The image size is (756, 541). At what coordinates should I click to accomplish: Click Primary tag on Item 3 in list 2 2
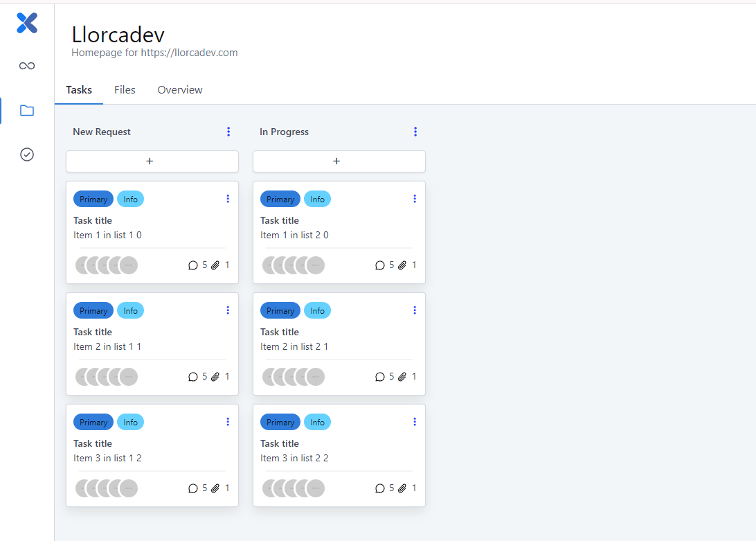click(x=280, y=423)
